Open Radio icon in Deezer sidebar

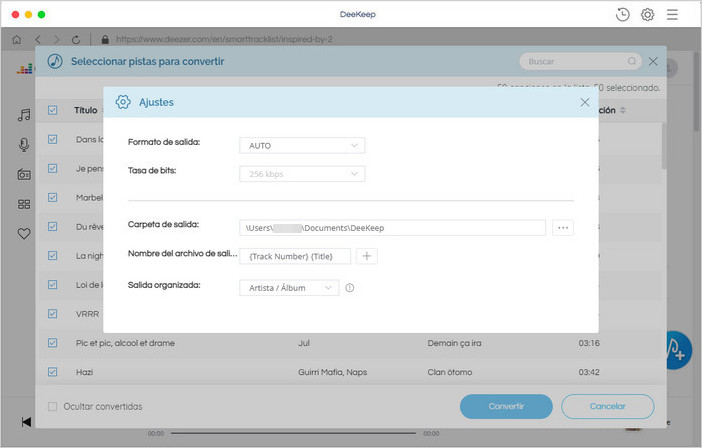24,174
